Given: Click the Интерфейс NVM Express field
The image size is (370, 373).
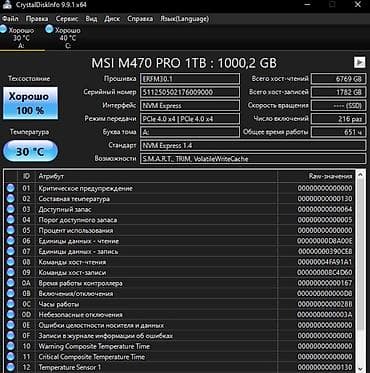Looking at the screenshot, I should [x=190, y=106].
